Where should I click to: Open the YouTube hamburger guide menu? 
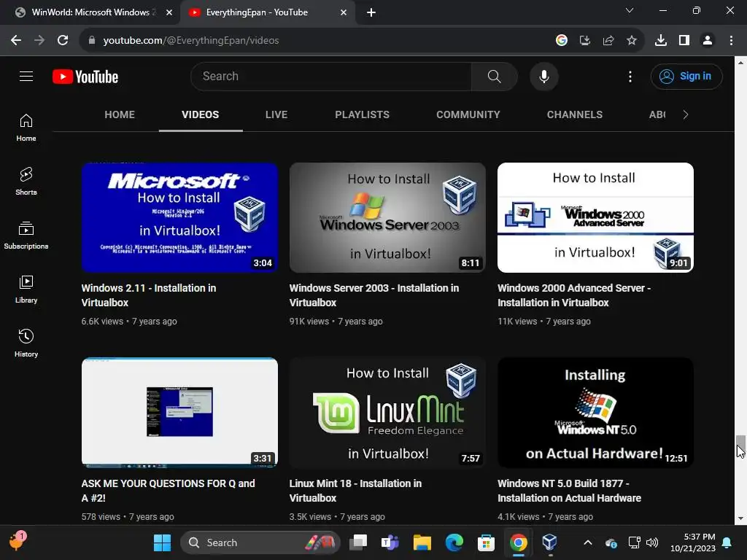pyautogui.click(x=26, y=76)
